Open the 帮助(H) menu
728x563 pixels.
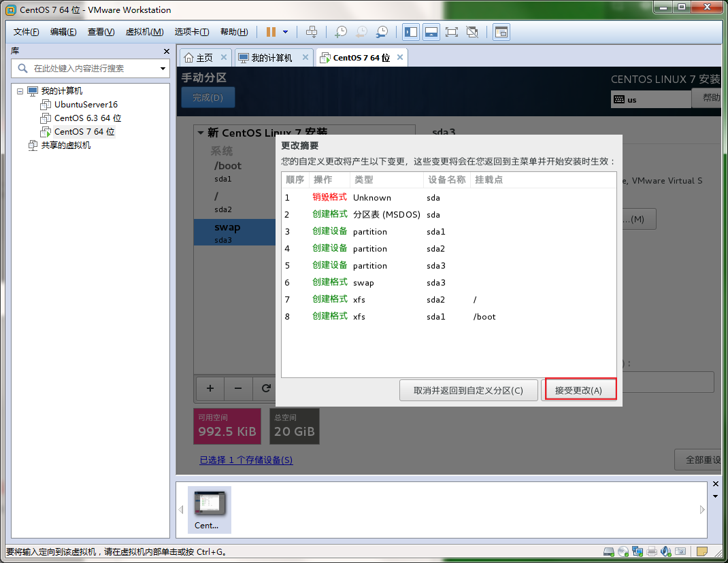234,32
